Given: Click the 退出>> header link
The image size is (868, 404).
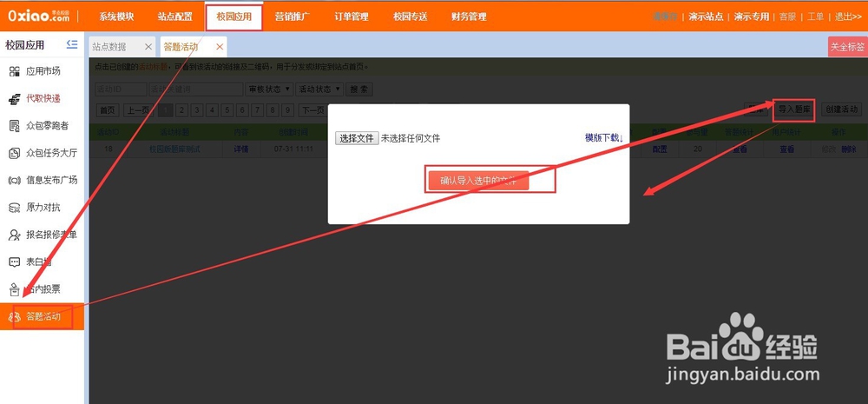Looking at the screenshot, I should click(x=847, y=17).
